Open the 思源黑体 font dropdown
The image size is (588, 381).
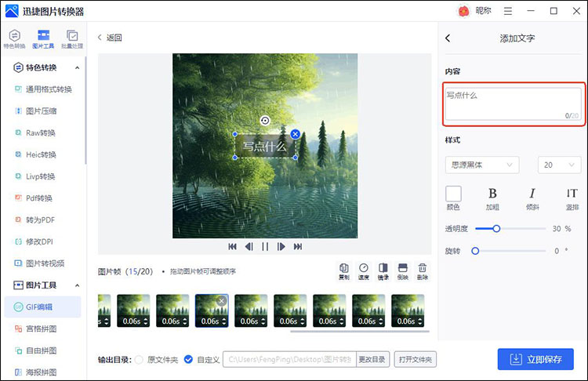tap(482, 165)
